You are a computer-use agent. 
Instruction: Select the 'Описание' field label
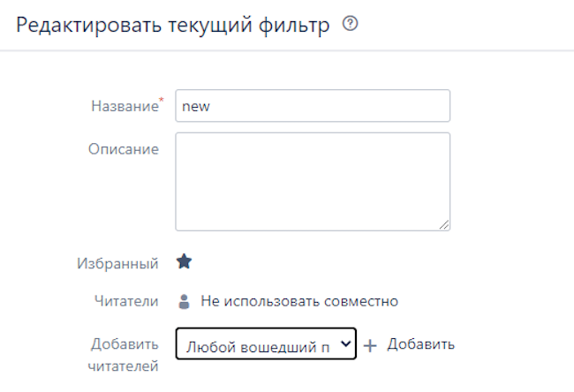[123, 148]
